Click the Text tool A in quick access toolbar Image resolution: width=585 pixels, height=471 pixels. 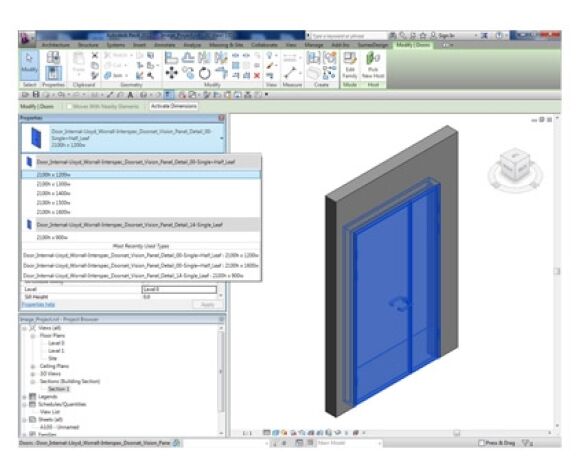[131, 95]
